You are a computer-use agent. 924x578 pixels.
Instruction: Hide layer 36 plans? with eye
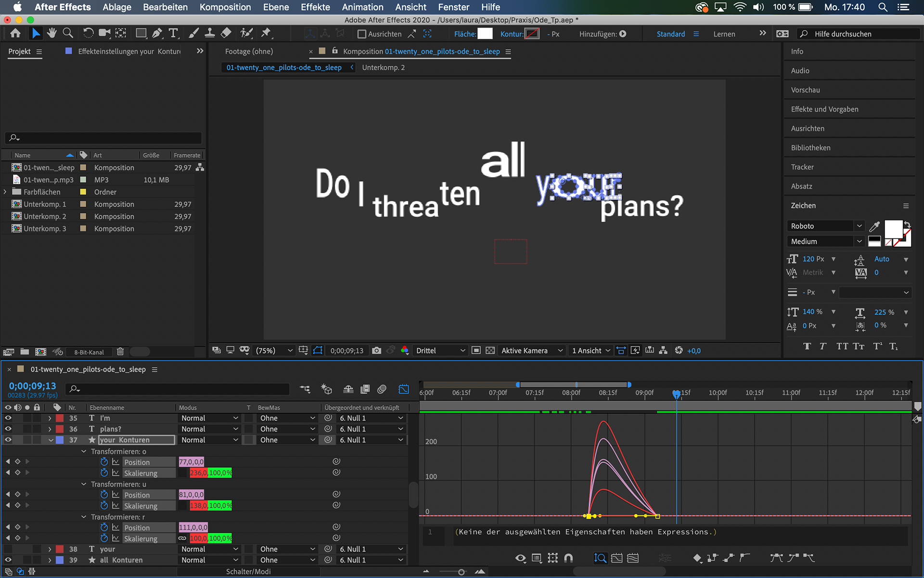point(8,429)
